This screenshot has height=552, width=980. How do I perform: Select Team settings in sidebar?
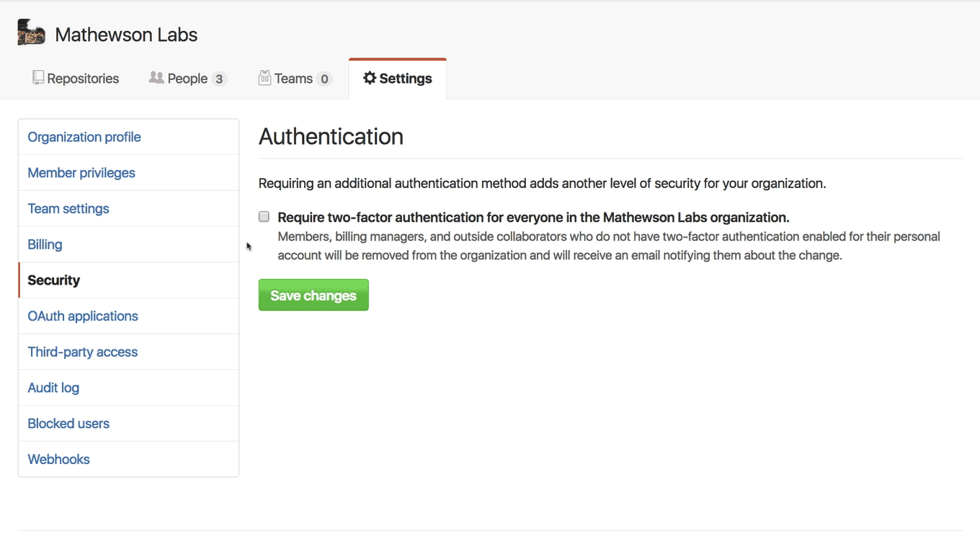tap(68, 209)
